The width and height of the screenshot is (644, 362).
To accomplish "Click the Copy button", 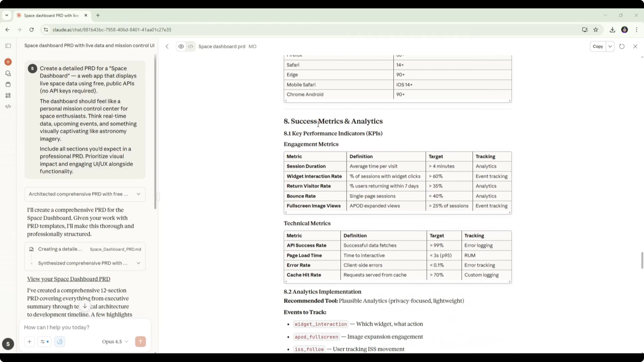I will pyautogui.click(x=598, y=47).
